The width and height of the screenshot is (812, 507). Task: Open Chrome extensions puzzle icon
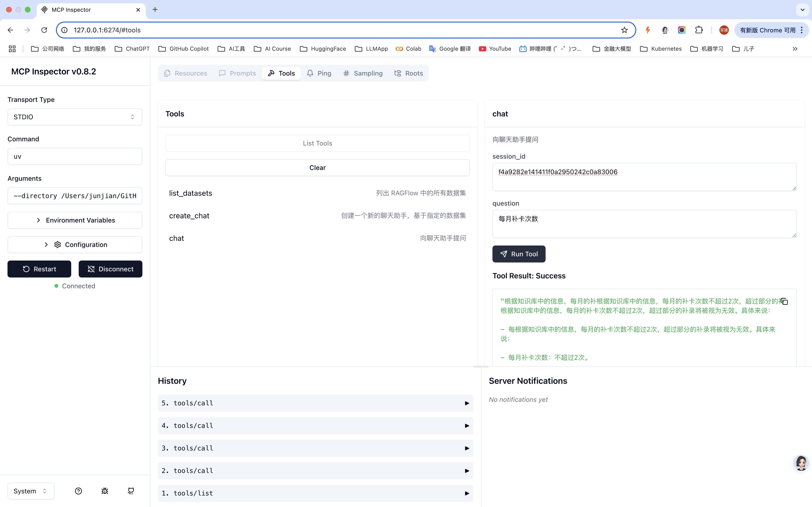pyautogui.click(x=699, y=30)
